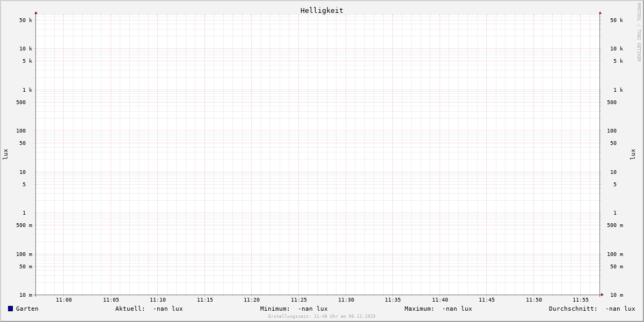Click the red arrow ending the time axis
The height and width of the screenshot is (322, 644).
(x=602, y=295)
